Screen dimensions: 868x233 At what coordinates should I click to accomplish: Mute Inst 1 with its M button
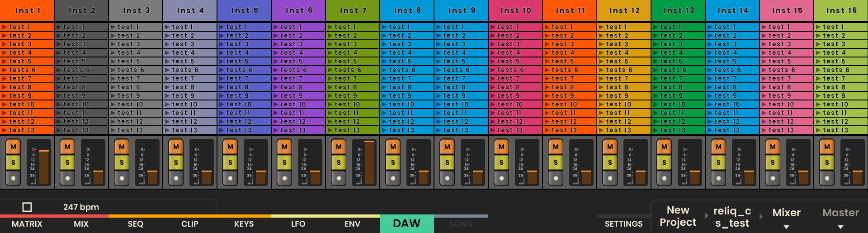(x=13, y=147)
